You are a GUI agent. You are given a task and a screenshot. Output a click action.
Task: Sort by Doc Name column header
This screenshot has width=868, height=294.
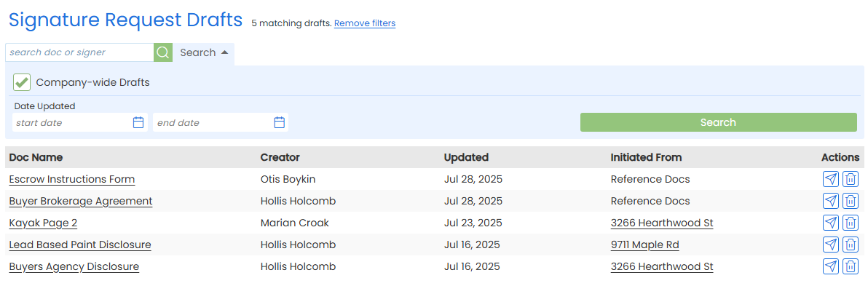coord(36,157)
